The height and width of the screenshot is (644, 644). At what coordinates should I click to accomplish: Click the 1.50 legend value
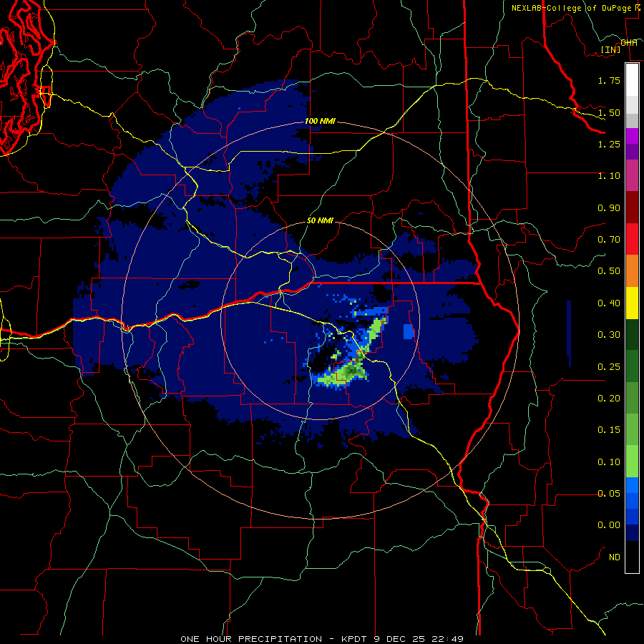pyautogui.click(x=609, y=112)
